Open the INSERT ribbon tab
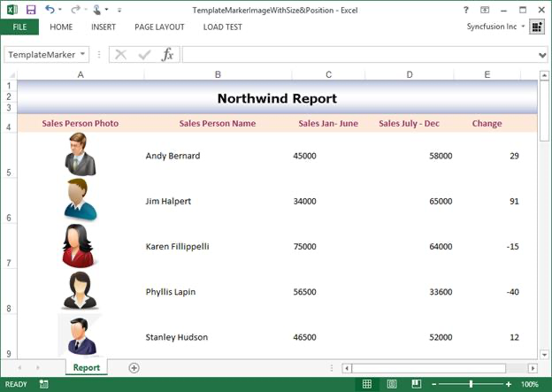The image size is (552, 392). coord(103,27)
